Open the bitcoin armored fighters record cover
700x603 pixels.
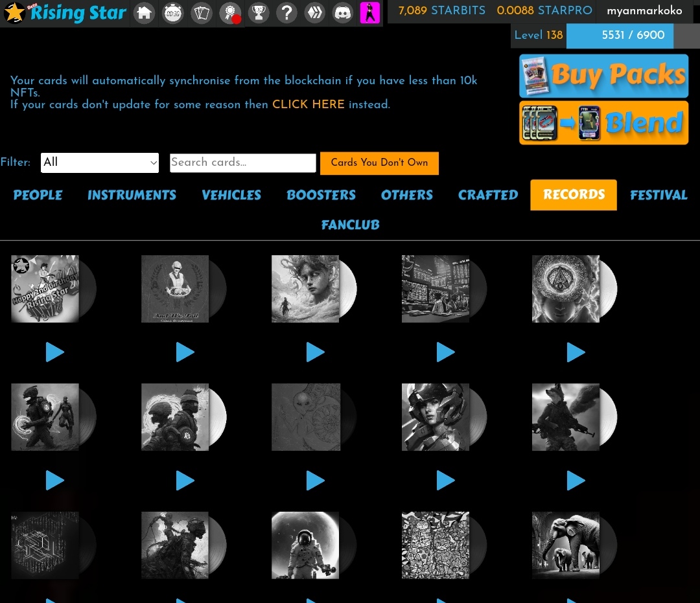click(45, 417)
